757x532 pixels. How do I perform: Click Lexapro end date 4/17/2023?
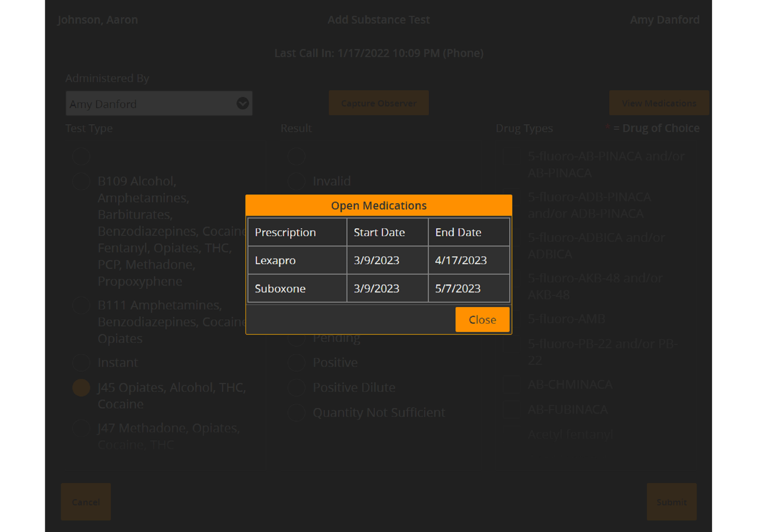click(469, 260)
